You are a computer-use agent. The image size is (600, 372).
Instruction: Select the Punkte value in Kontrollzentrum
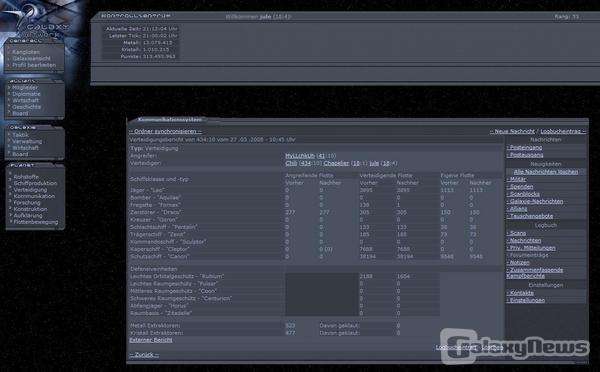tap(159, 56)
